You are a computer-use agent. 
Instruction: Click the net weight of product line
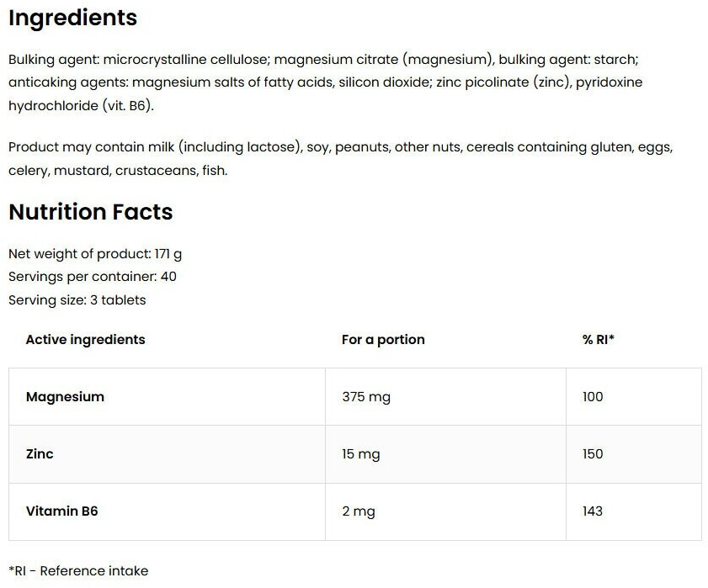click(94, 253)
